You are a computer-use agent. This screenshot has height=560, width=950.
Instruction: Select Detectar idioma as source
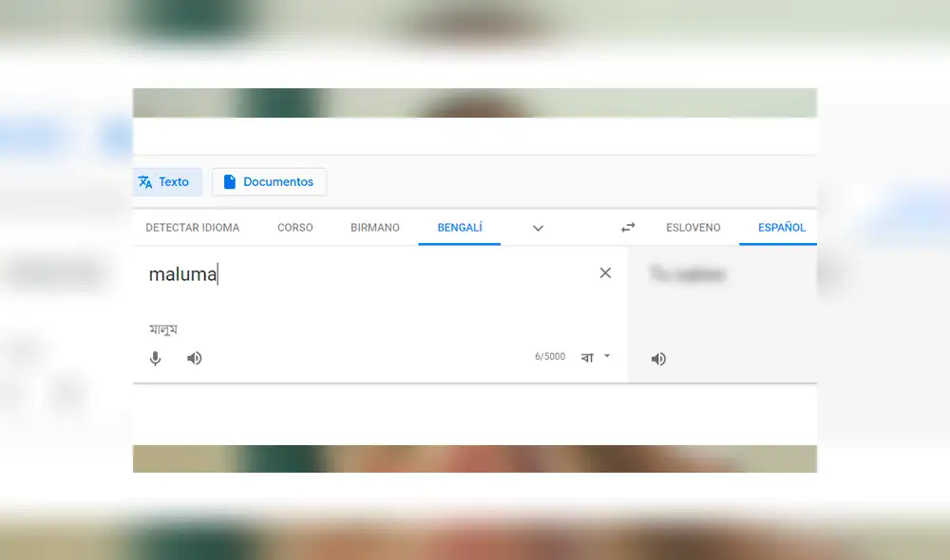point(192,227)
